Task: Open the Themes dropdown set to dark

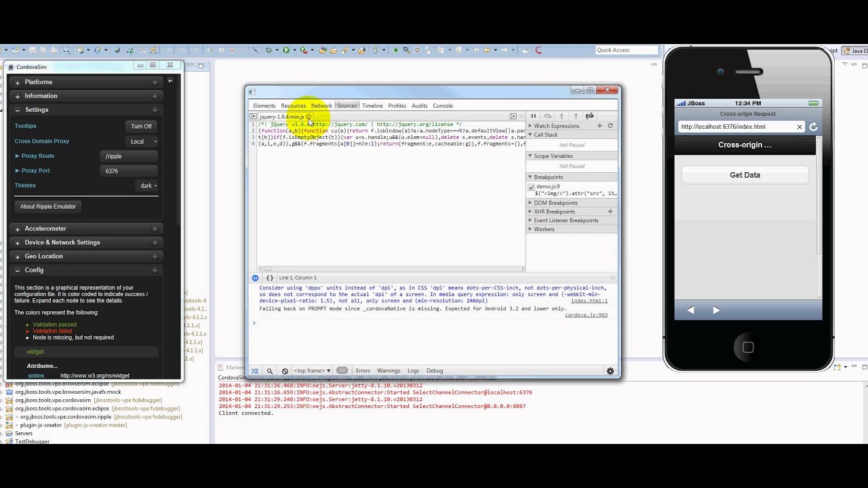Action: 148,186
